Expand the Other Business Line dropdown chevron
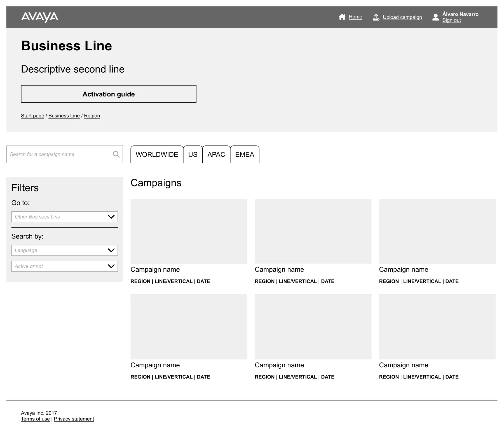This screenshot has height=433, width=504. tap(111, 216)
